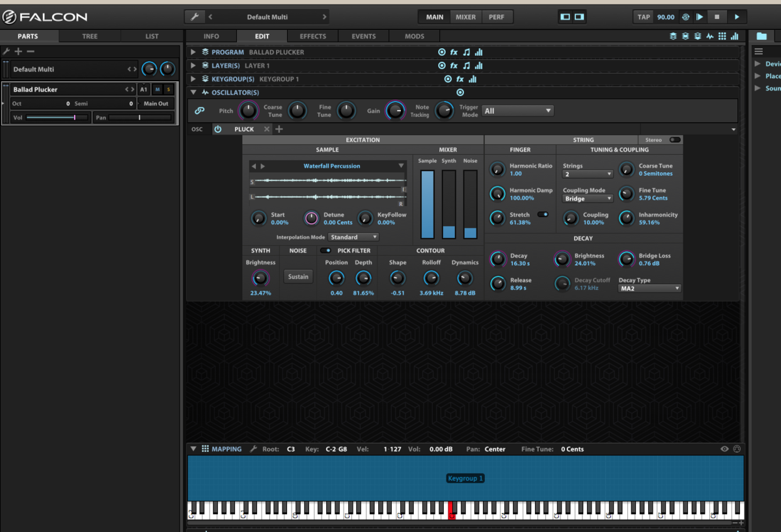The image size is (781, 532).
Task: Click the Main Out output selector
Action: coord(156,103)
